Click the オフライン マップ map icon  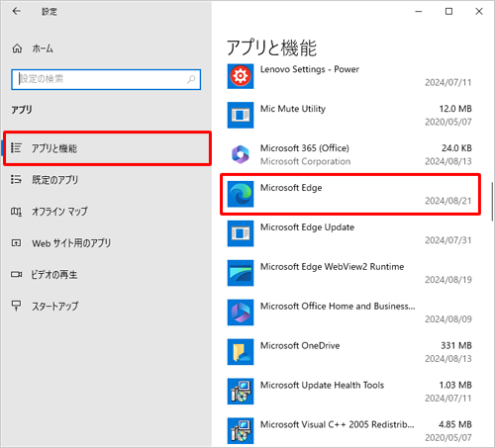click(16, 212)
